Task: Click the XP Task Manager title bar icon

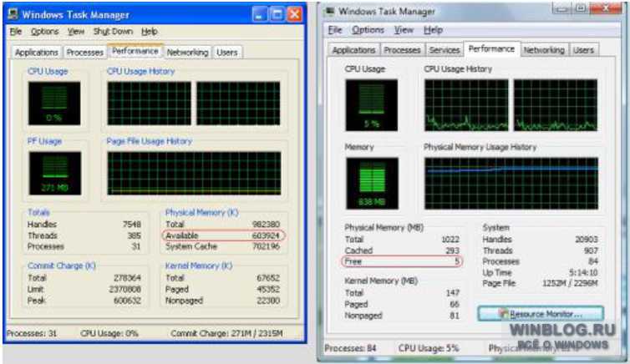Action: click(13, 14)
